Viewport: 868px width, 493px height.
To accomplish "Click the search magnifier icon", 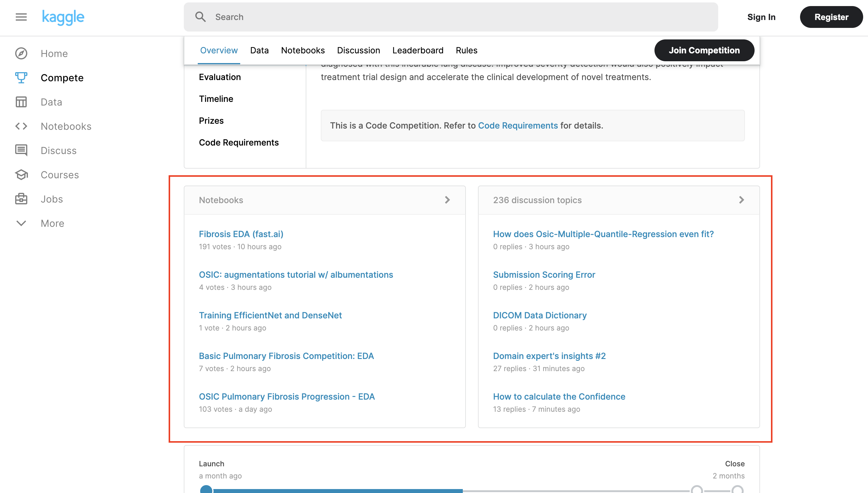I will [x=200, y=17].
